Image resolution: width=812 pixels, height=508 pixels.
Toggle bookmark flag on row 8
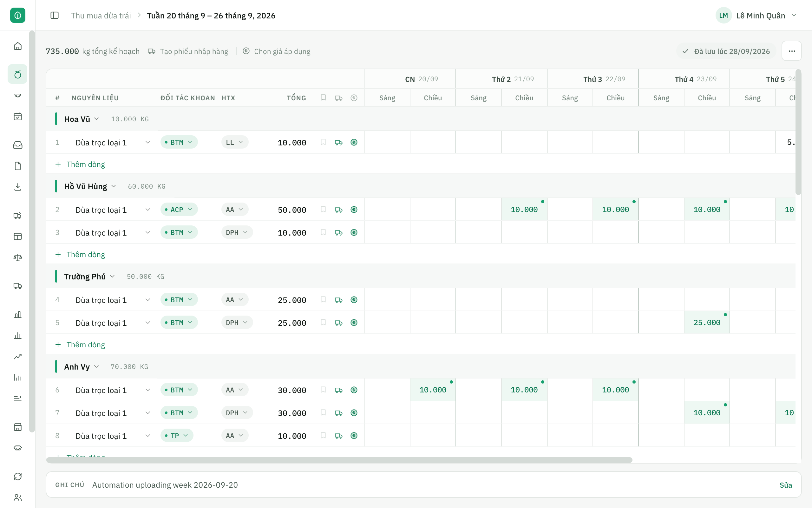point(323,435)
